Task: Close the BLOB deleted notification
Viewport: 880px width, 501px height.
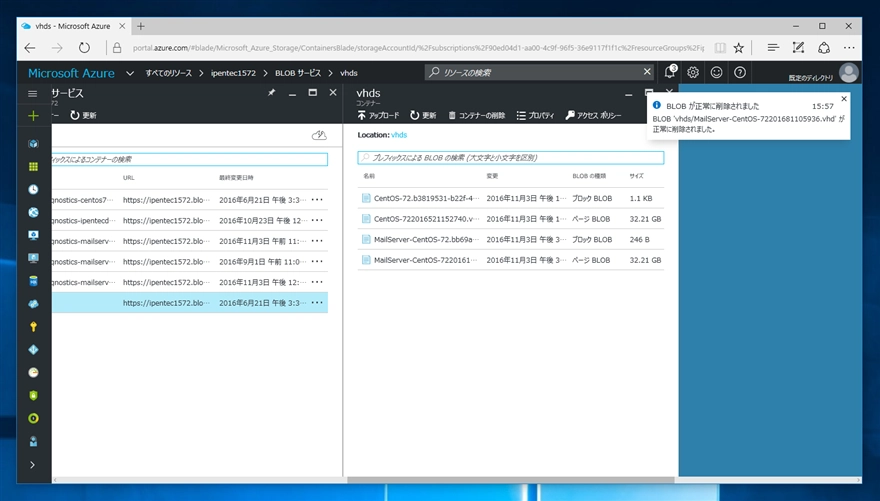Action: [844, 99]
